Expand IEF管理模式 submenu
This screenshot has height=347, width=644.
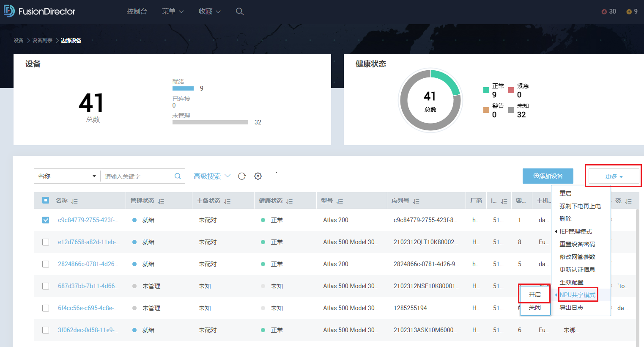pos(575,231)
